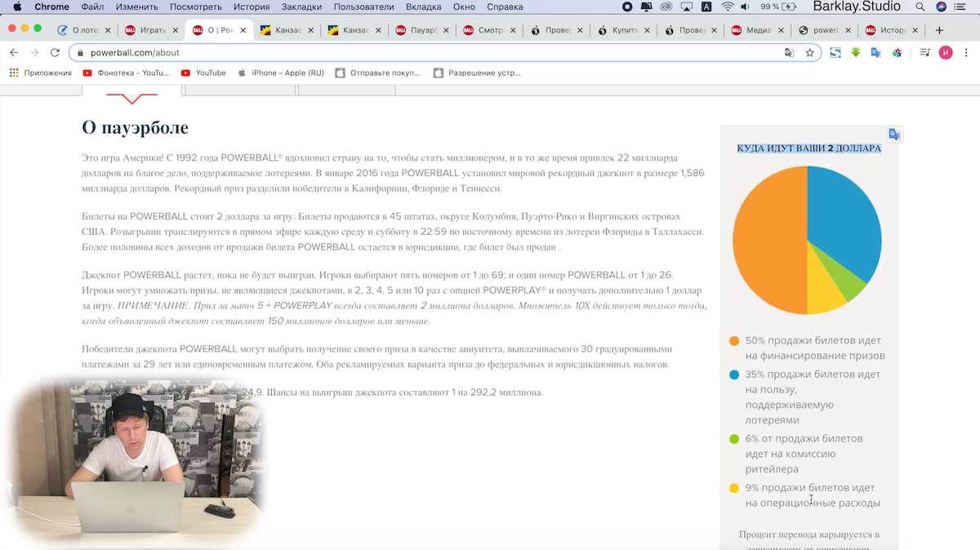Viewport: 980px width, 550px height.
Task: Open the colorful star extension icon
Action: coord(896,52)
